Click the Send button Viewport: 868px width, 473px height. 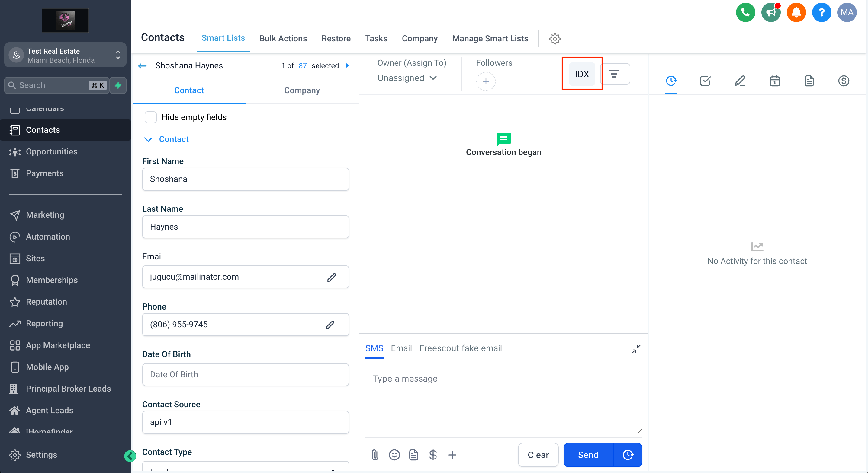click(588, 455)
